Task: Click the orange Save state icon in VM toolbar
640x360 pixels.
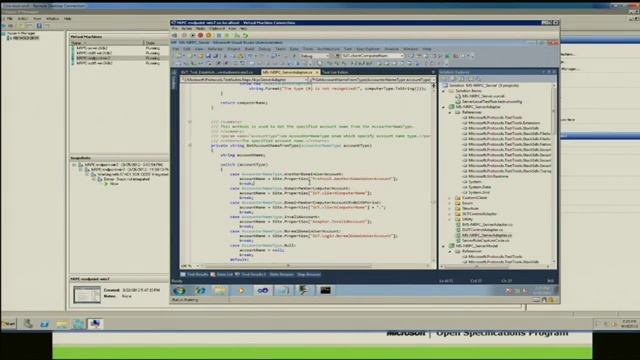Action: (x=209, y=36)
